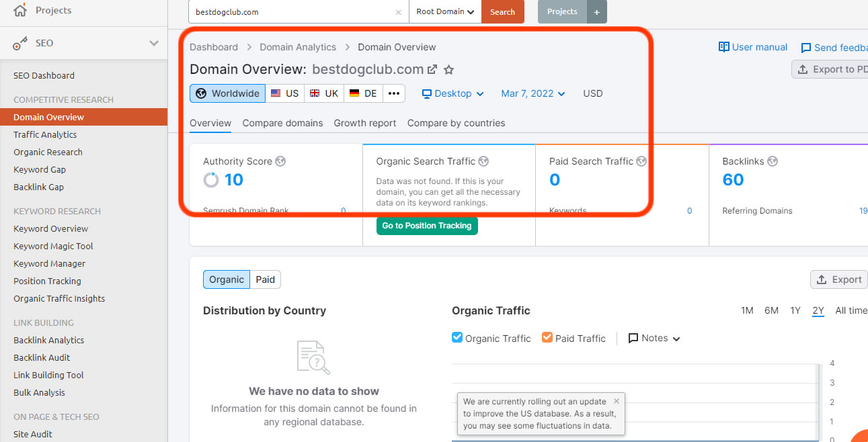Open SEO Dashboard in sidebar

coord(44,76)
